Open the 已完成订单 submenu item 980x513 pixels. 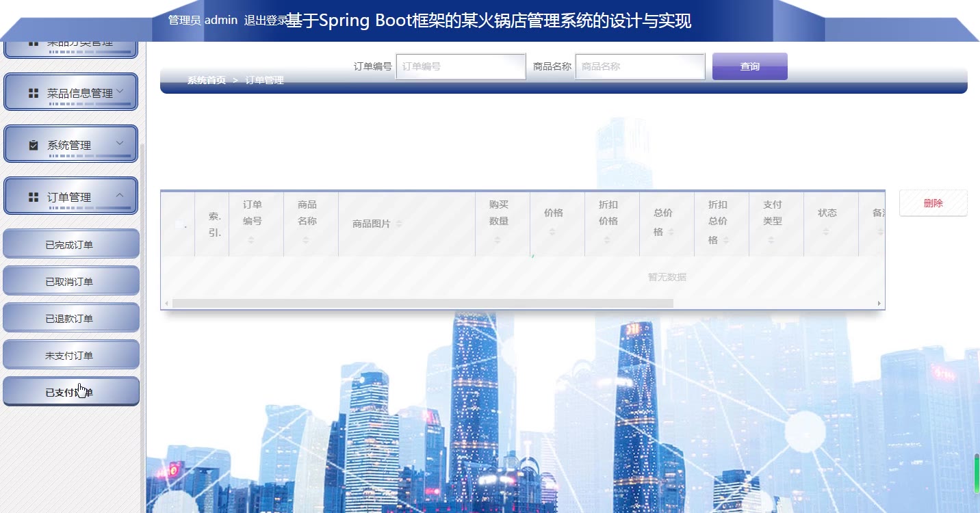(x=71, y=244)
